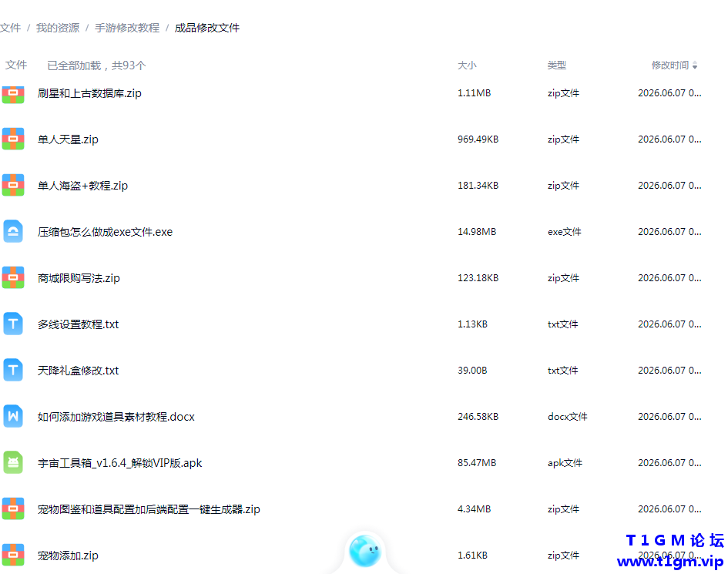Click the 文件 column header
The height and width of the screenshot is (574, 728).
(16, 65)
